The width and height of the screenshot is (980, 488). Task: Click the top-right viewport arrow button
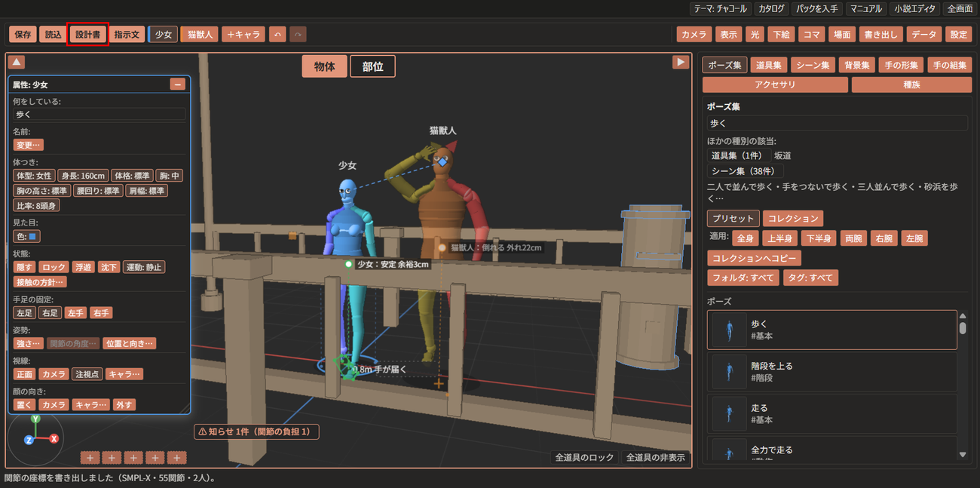[681, 62]
